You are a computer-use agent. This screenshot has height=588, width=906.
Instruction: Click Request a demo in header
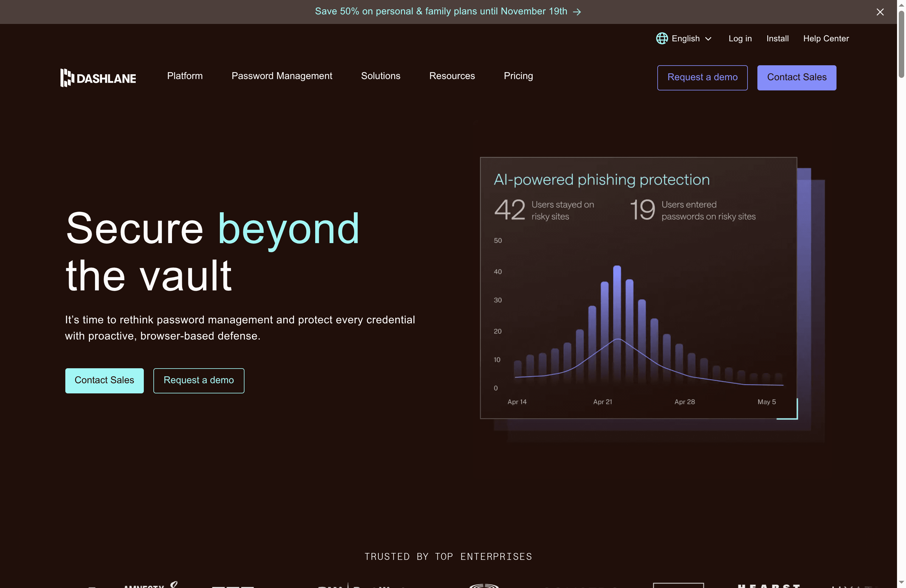(x=702, y=78)
